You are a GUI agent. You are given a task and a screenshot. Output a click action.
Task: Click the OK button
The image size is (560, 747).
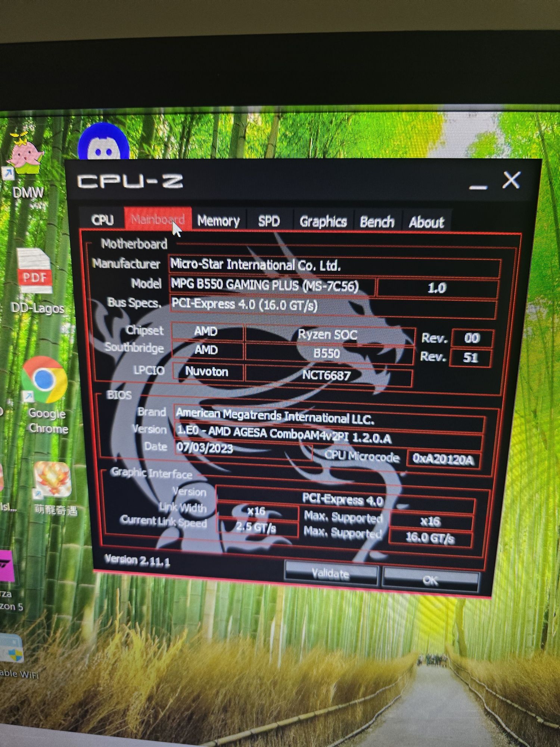pos(430,580)
